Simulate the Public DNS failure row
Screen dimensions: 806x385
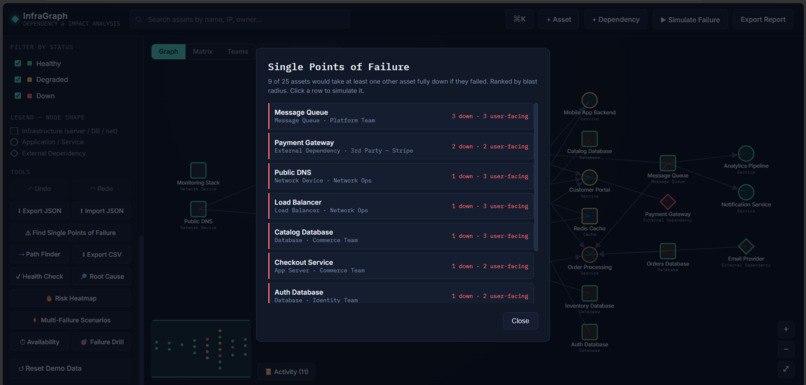400,176
